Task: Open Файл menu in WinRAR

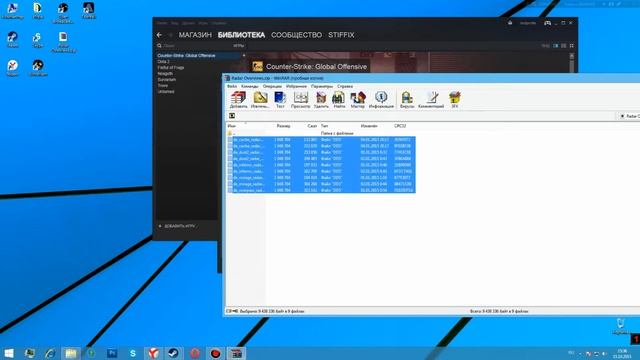Action: (232, 87)
